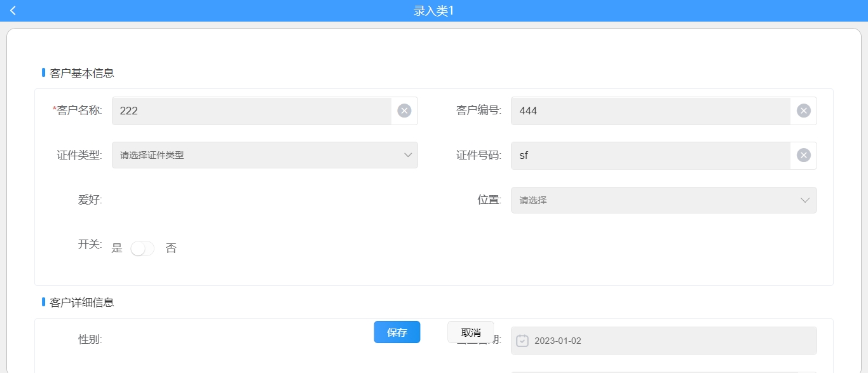Clear the 客户名称 field using its clear icon
The width and height of the screenshot is (868, 373).
[x=404, y=110]
